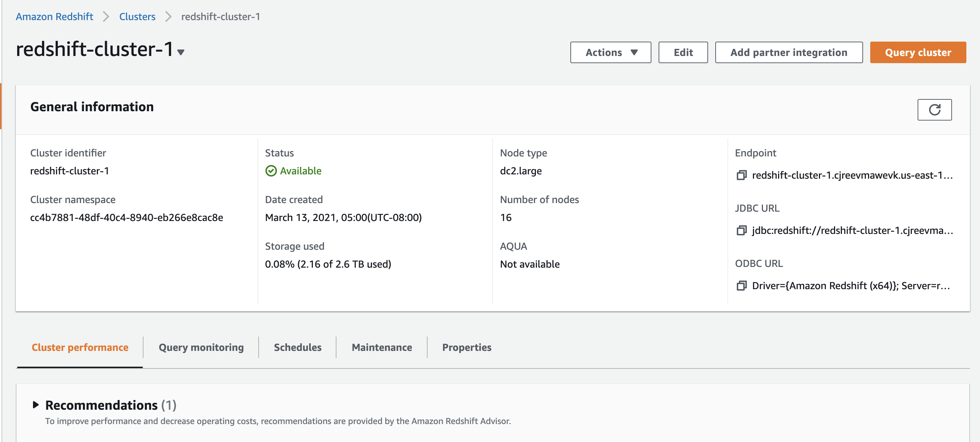This screenshot has height=442, width=980.
Task: Open the Schedules tab
Action: (297, 347)
